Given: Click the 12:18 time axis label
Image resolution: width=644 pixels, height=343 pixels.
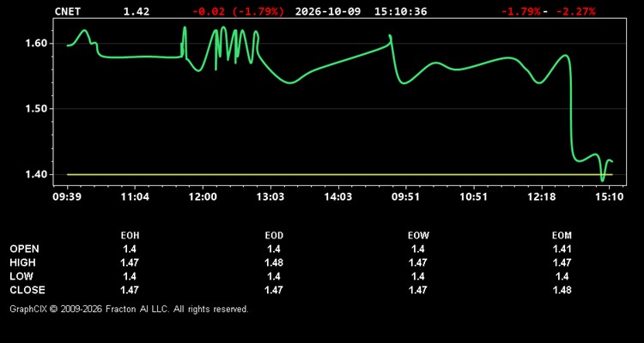Looking at the screenshot, I should (x=541, y=197).
